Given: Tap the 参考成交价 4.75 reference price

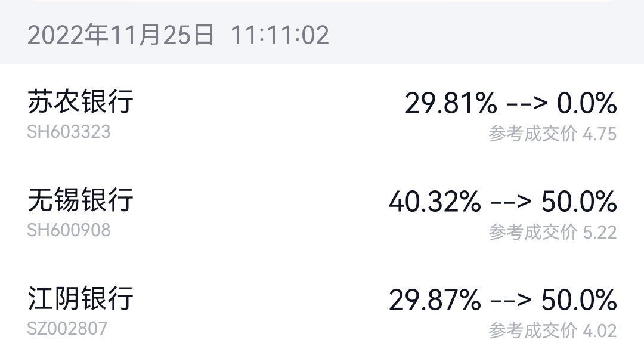Looking at the screenshot, I should point(552,134).
